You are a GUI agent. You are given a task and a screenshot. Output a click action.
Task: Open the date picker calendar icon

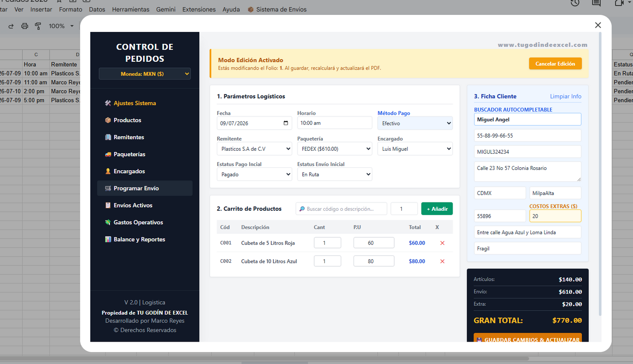(286, 123)
